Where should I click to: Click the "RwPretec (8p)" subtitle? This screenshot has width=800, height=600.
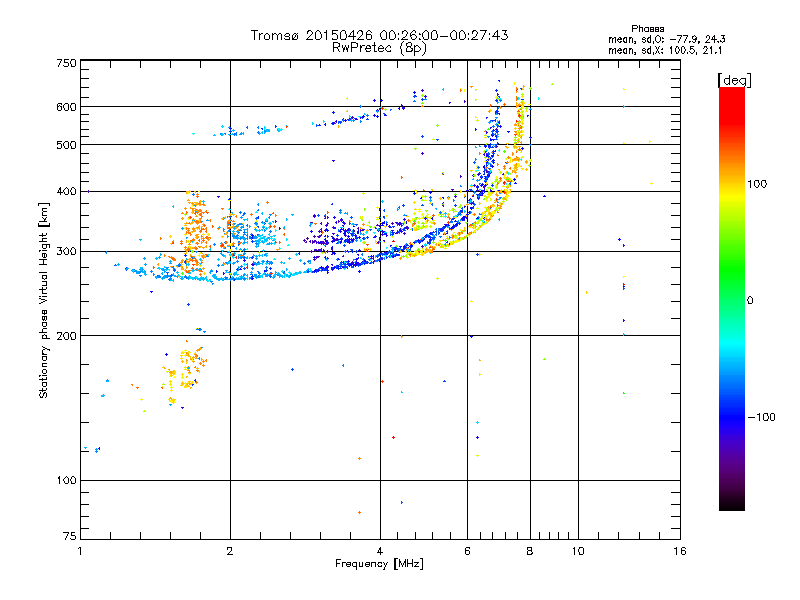pos(379,48)
